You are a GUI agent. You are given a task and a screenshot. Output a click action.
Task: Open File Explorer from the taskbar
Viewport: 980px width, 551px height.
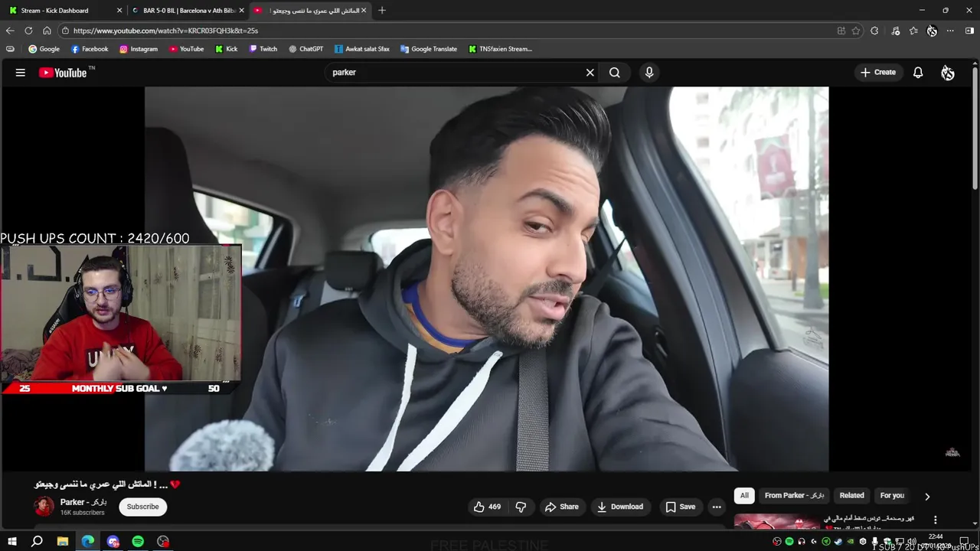coord(63,541)
